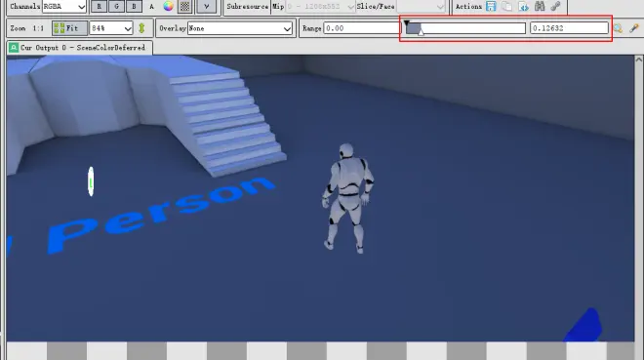Image resolution: width=644 pixels, height=360 pixels.
Task: Open the Channels RGBA dropdown
Action: pyautogui.click(x=64, y=6)
